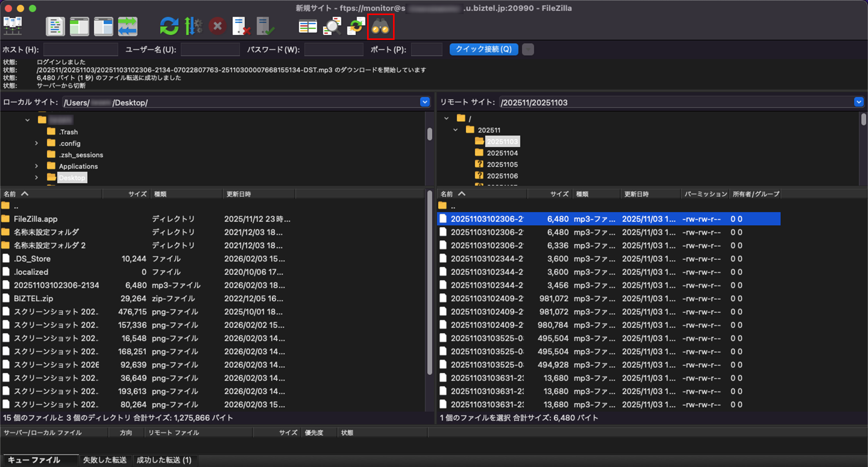
Task: Toggle the local directory tree view
Action: [x=79, y=26]
